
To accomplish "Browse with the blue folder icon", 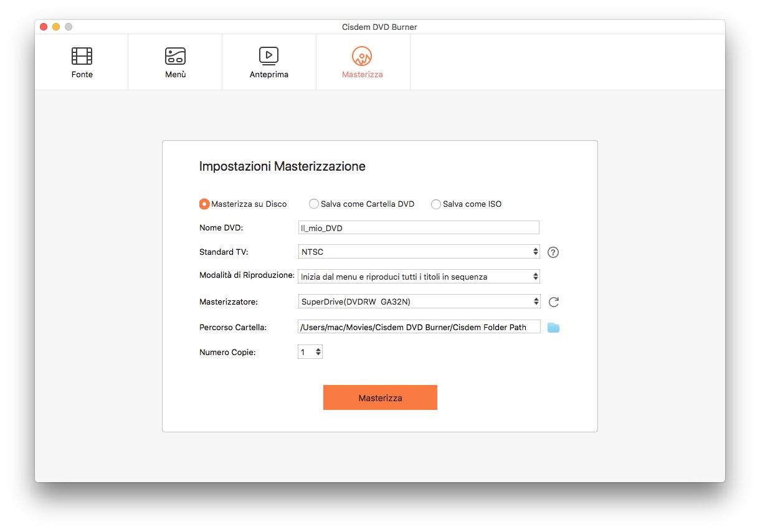I will 553,328.
